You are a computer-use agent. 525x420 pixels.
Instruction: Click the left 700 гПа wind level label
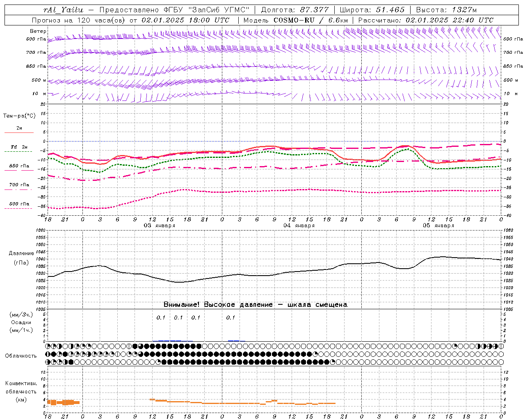[36, 52]
